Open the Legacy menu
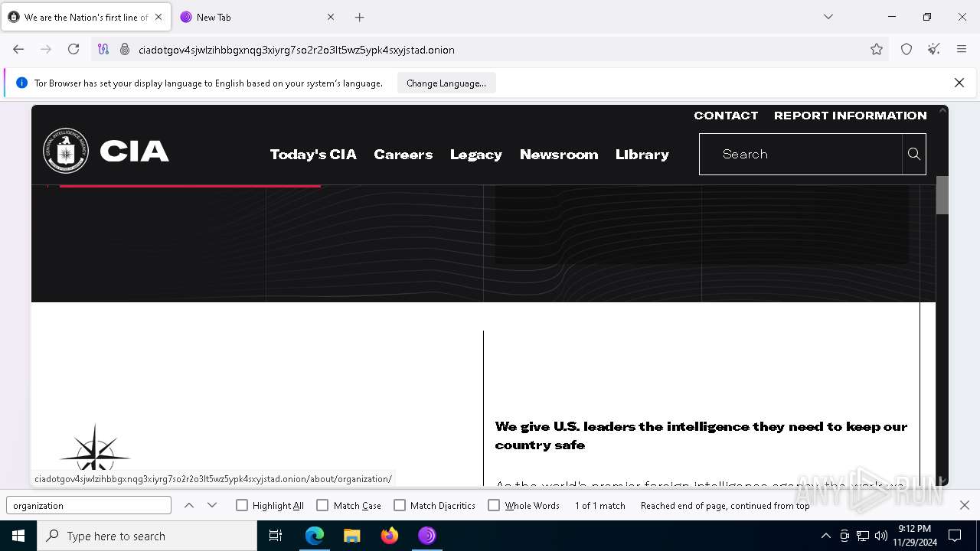 click(476, 154)
